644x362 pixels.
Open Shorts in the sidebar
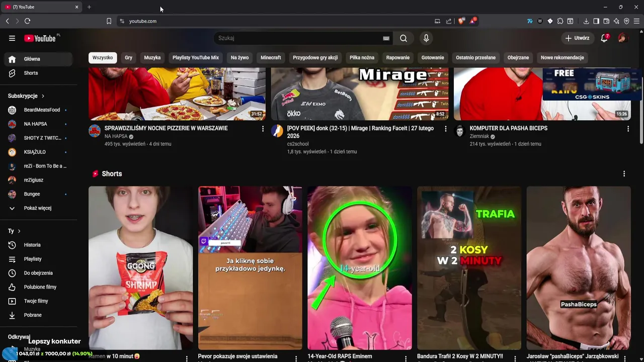click(39, 73)
